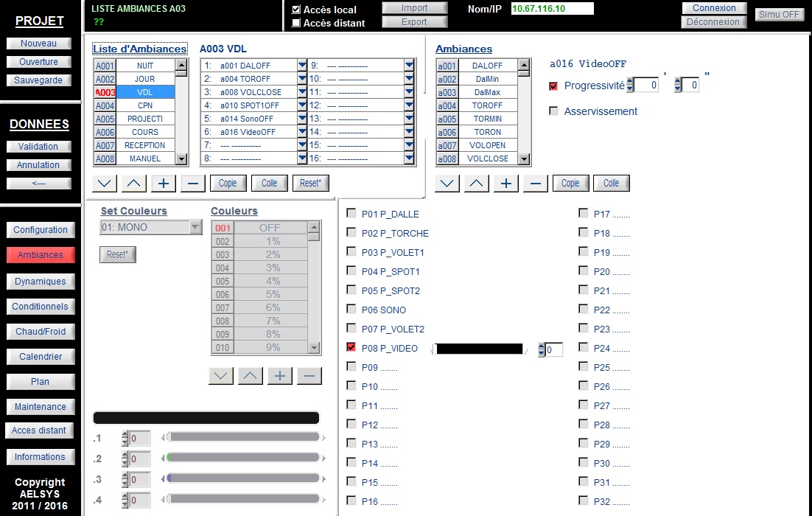The height and width of the screenshot is (516, 812).
Task: Open the Dynamiques section
Action: (41, 282)
